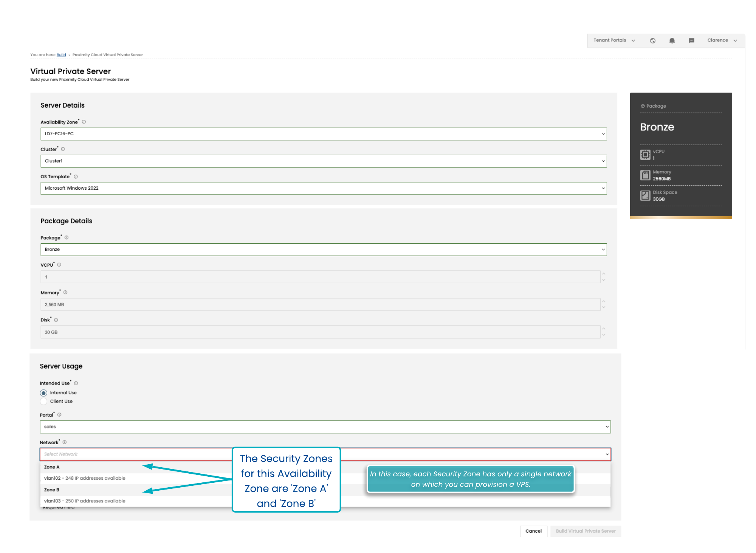Screen dimensions: 756x553
Task: Open the notifications bell icon
Action: tap(672, 41)
